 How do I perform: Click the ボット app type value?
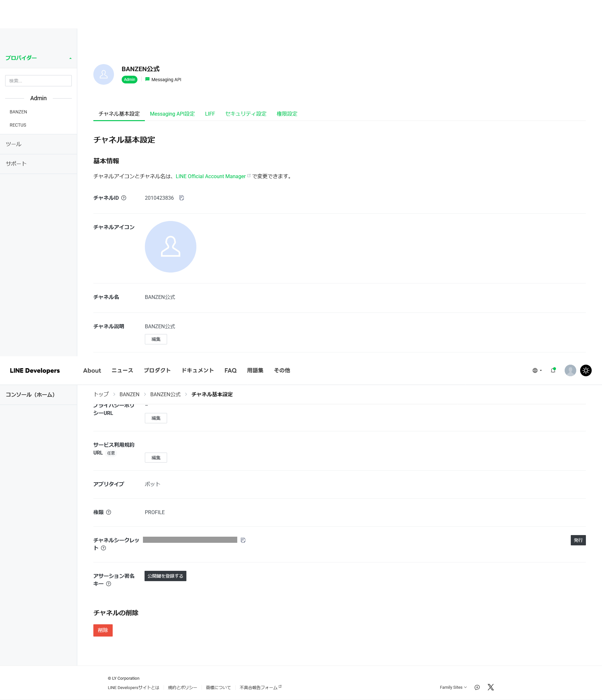(153, 484)
